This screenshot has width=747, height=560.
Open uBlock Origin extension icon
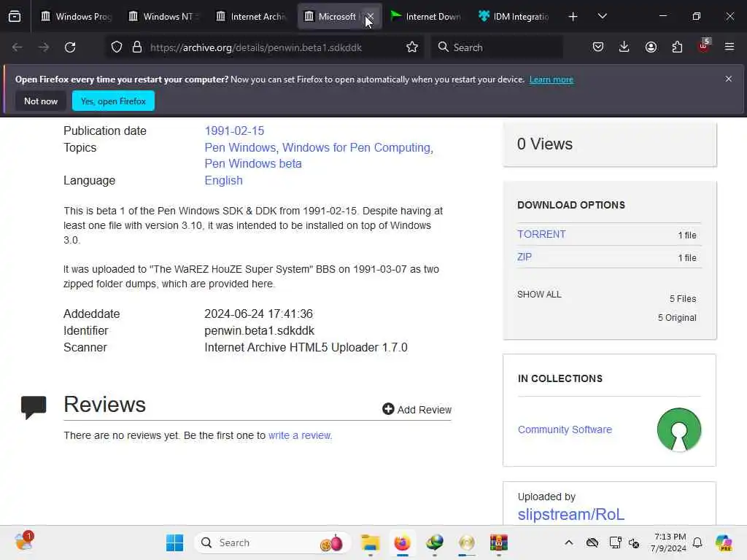click(x=704, y=46)
